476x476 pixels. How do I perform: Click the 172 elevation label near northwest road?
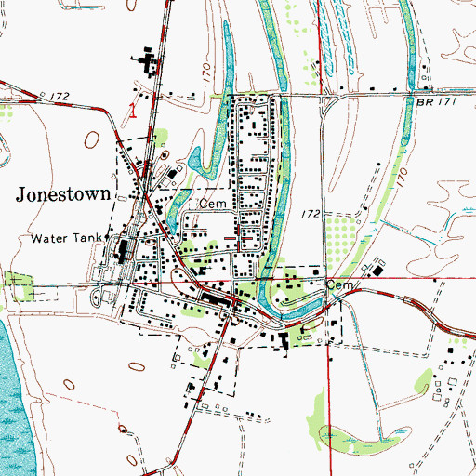59,97
